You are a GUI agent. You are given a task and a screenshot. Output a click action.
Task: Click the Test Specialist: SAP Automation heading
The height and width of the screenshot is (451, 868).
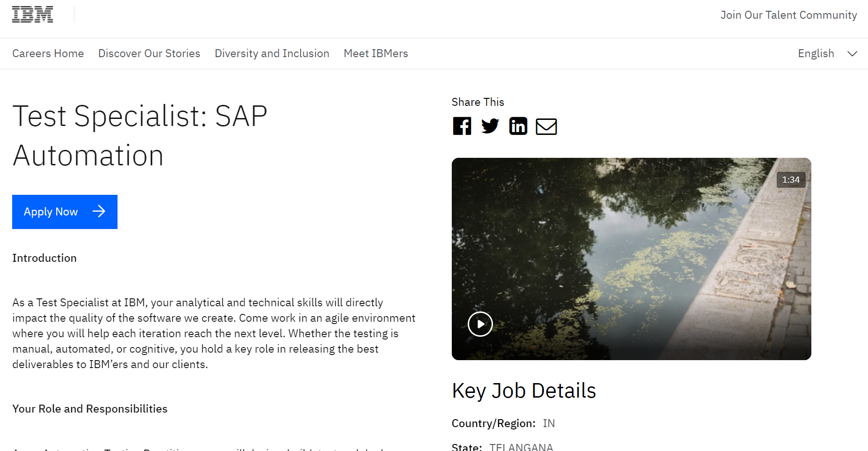[x=140, y=136]
